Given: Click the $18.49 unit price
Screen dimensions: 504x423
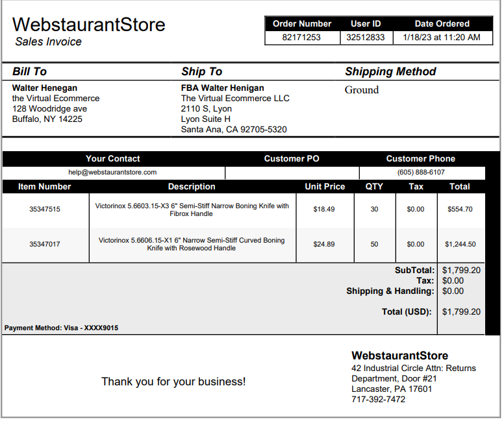Looking at the screenshot, I should pos(324,209).
